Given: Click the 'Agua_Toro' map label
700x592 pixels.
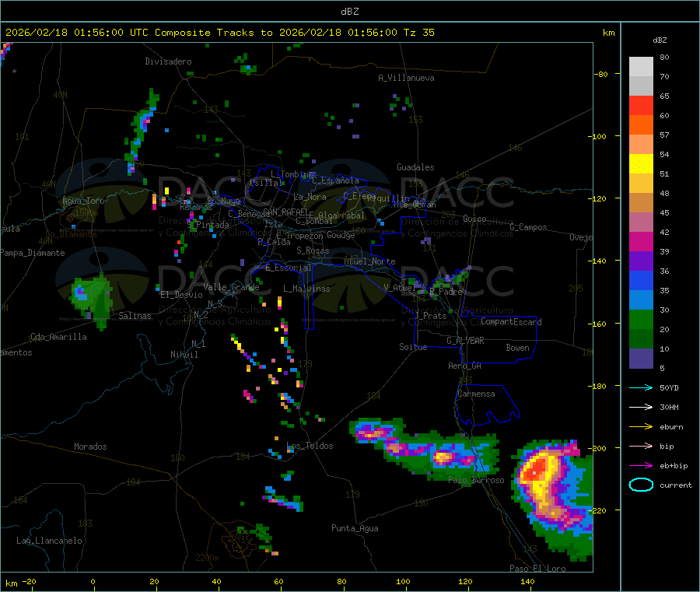Looking at the screenshot, I should [83, 201].
